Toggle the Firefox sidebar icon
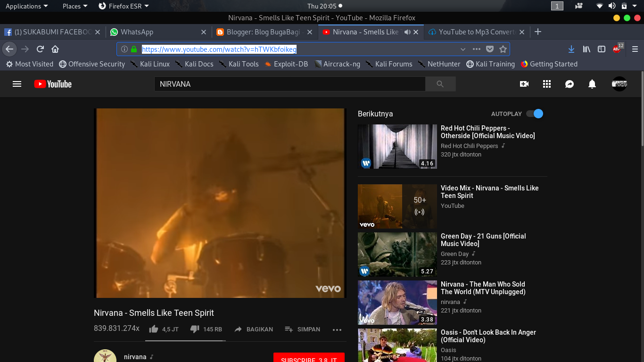 coord(602,49)
